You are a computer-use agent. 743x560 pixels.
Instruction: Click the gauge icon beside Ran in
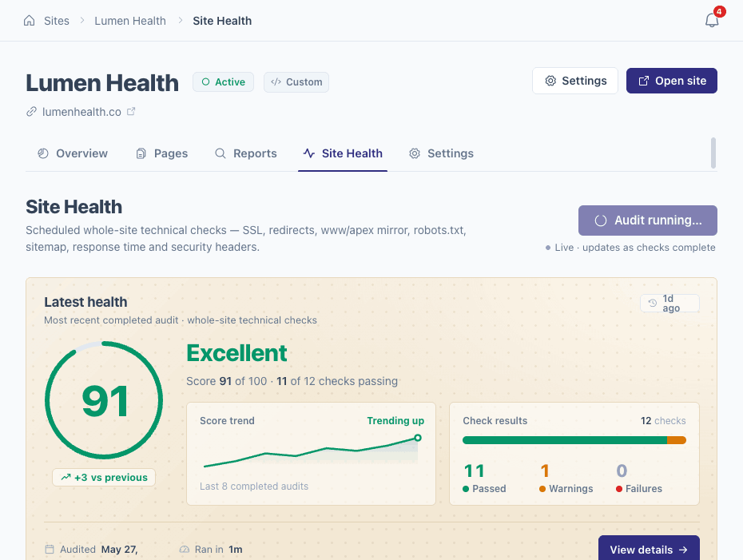coord(185,550)
